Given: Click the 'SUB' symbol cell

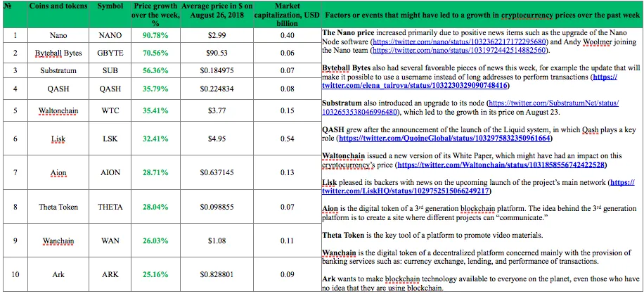Looking at the screenshot, I should 110,70.
